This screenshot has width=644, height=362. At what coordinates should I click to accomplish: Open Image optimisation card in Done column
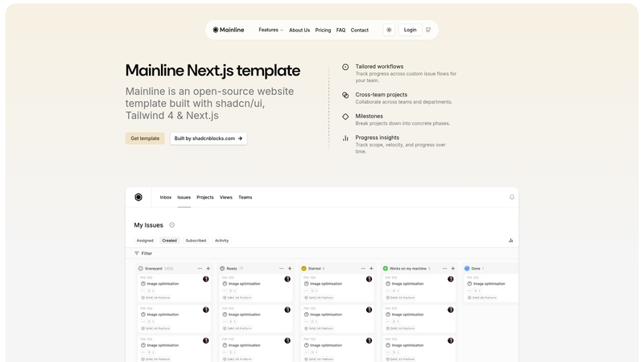tap(491, 288)
